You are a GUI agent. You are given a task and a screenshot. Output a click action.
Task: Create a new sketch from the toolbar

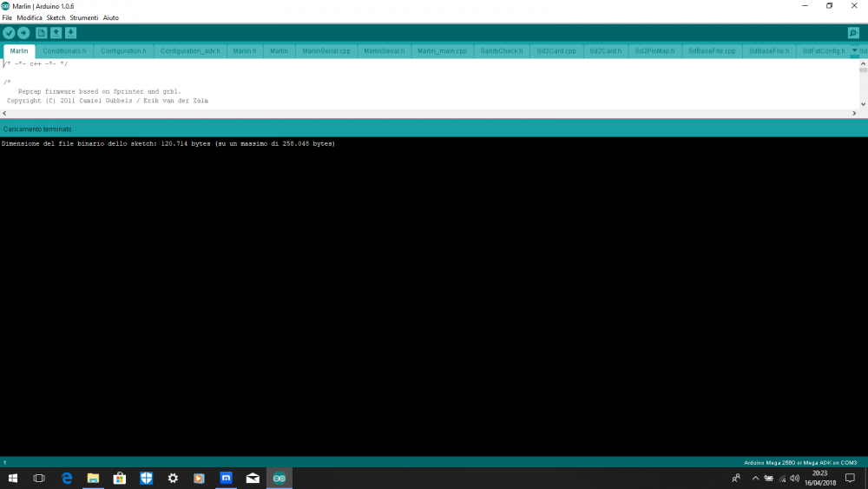[x=41, y=33]
